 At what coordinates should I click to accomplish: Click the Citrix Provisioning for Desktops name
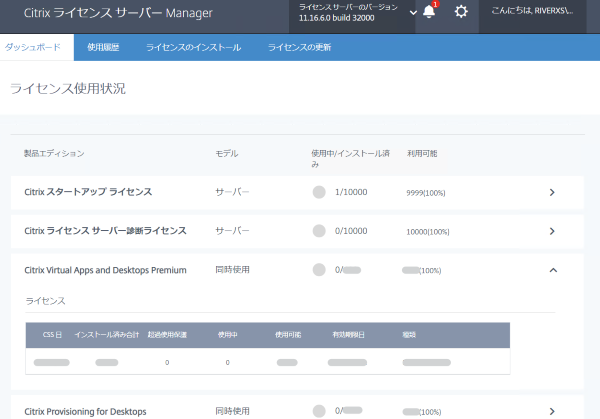pyautogui.click(x=85, y=411)
